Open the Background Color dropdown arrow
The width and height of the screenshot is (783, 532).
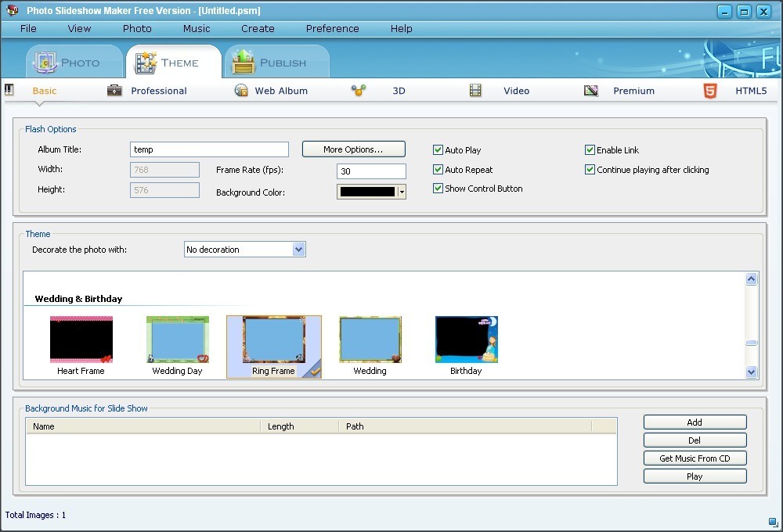pos(400,192)
